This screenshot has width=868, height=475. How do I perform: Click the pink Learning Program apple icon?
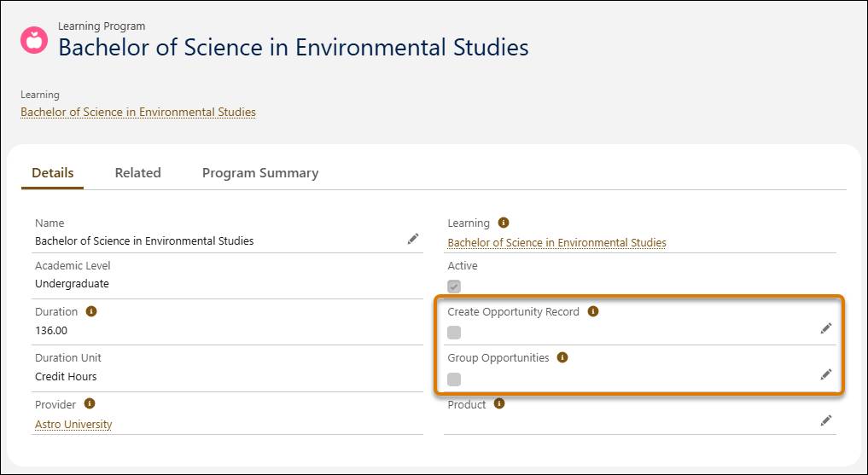(34, 40)
